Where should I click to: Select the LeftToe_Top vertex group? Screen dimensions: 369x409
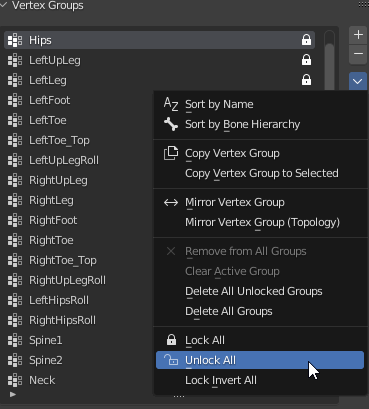pyautogui.click(x=79, y=140)
